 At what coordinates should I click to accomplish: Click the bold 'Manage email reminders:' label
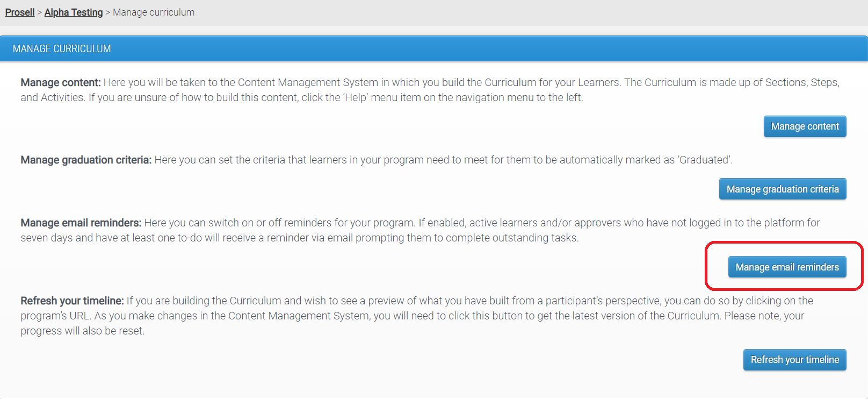tap(81, 223)
